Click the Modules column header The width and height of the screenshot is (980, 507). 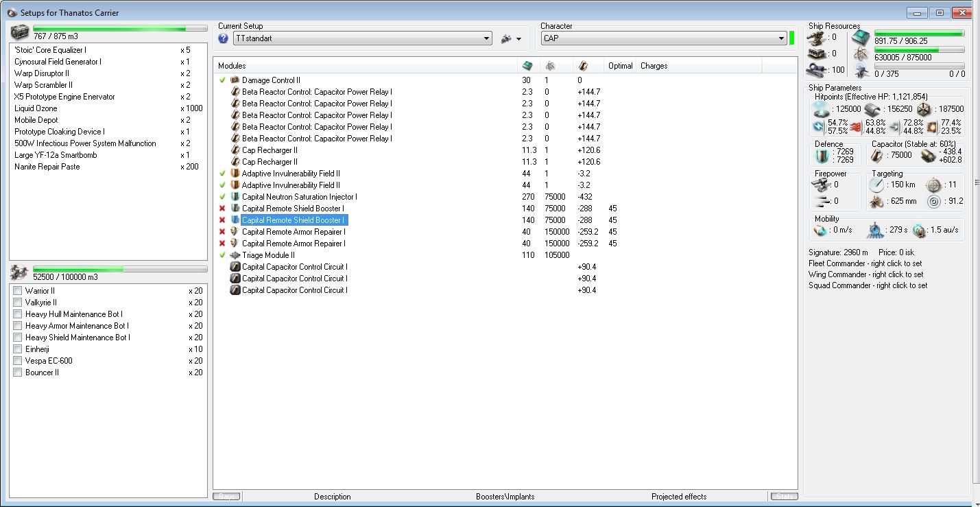[x=365, y=66]
